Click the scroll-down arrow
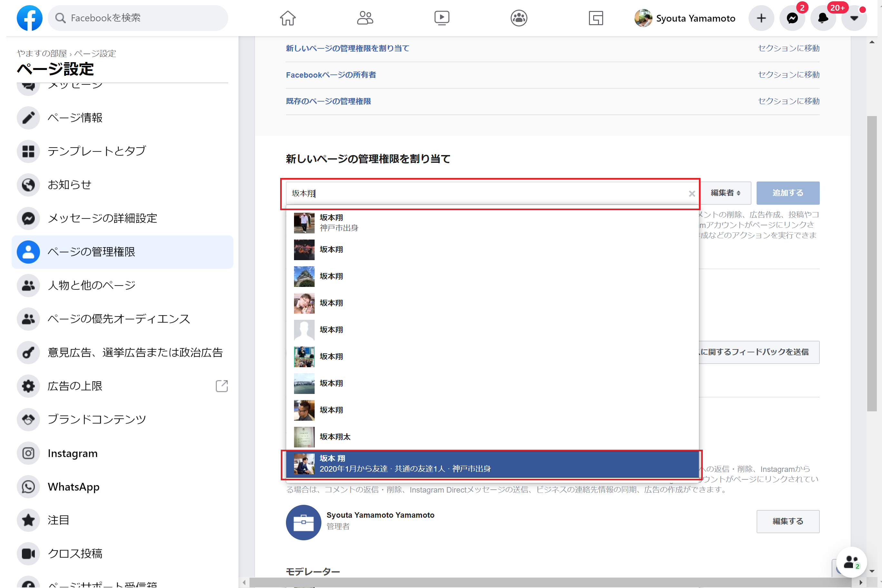Viewport: 882px width, 588px height. pos(871,571)
